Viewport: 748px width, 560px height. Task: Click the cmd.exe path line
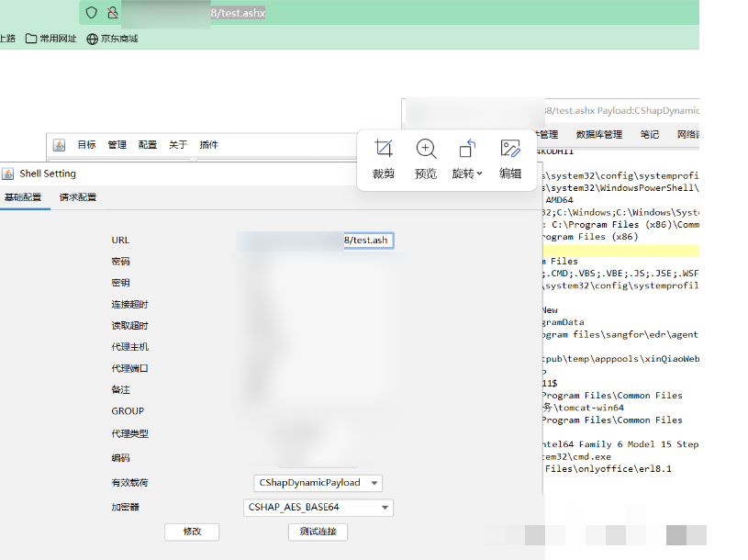point(576,457)
